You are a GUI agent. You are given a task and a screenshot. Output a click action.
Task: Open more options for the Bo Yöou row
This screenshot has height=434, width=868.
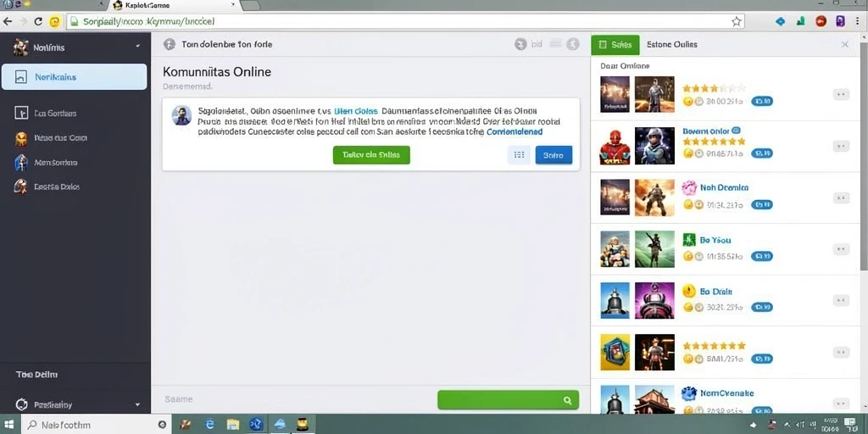click(x=842, y=249)
